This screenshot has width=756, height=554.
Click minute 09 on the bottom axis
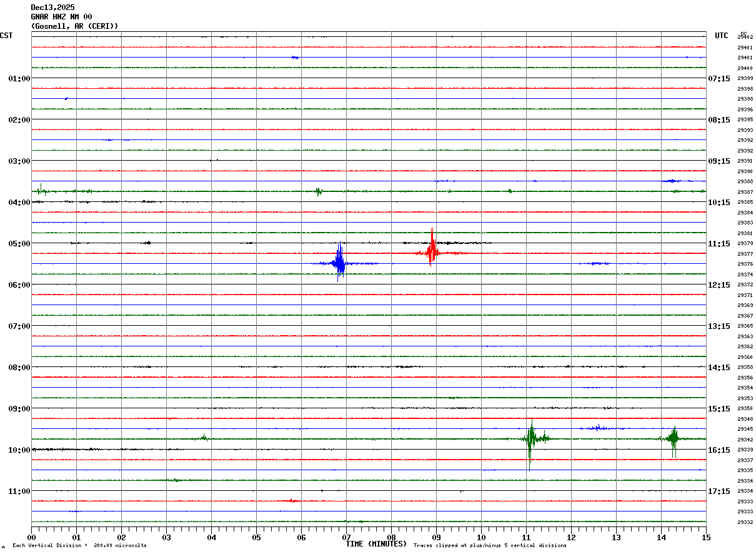436,537
